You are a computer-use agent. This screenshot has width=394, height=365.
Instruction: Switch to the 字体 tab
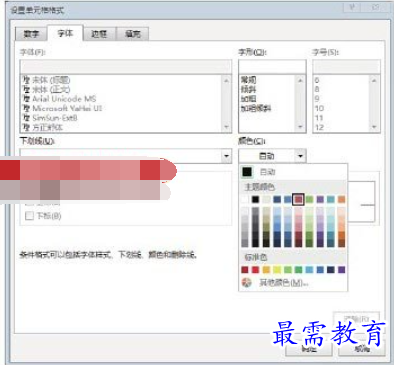(65, 33)
